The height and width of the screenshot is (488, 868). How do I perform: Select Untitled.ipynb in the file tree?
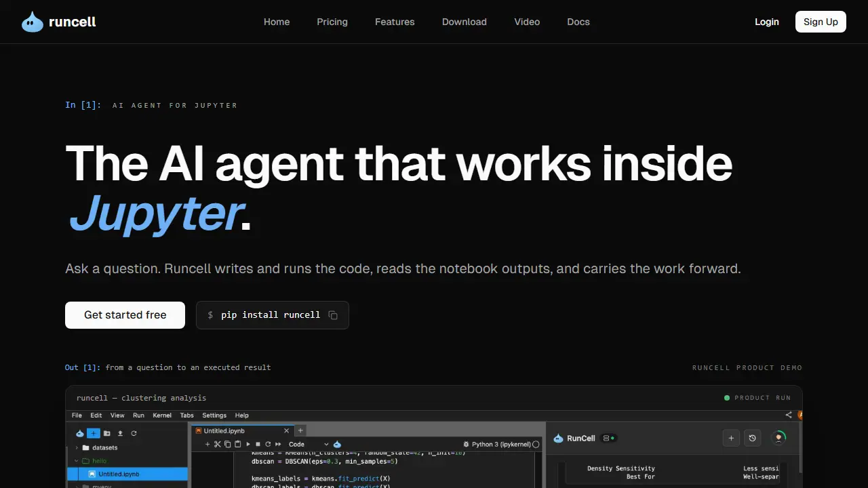[x=128, y=474]
